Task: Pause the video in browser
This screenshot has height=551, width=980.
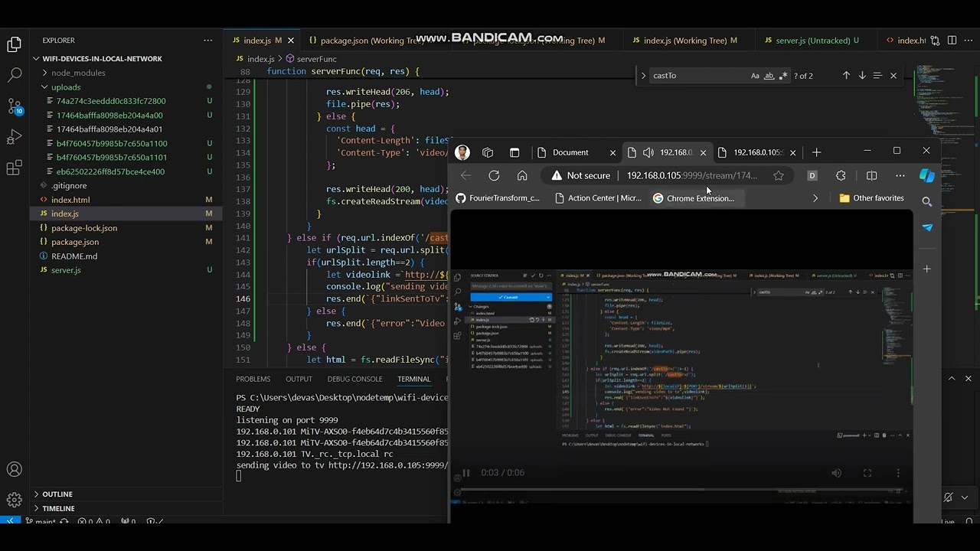Action: tap(465, 473)
